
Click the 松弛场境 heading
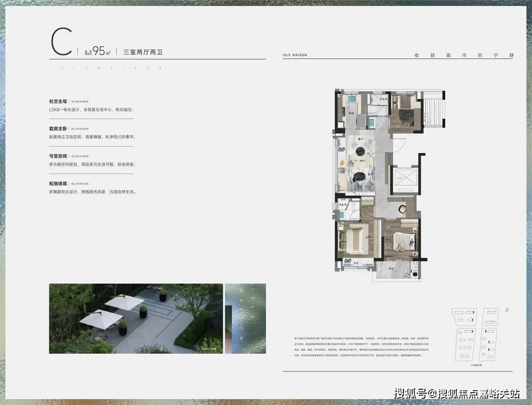(58, 184)
